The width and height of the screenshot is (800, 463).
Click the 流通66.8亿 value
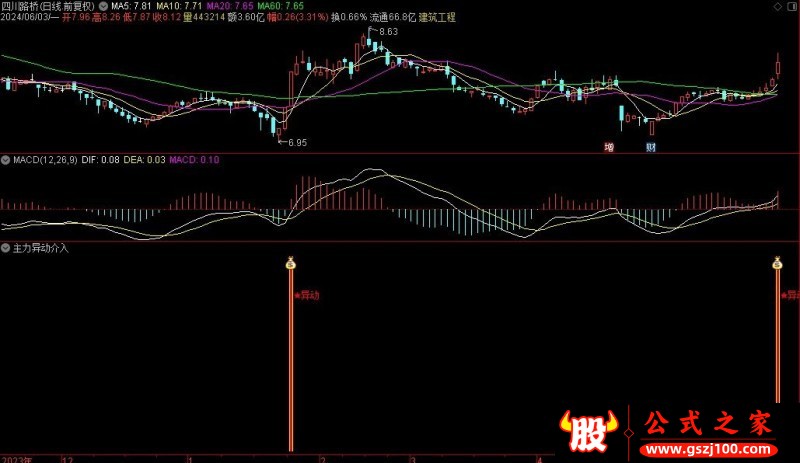(x=393, y=17)
